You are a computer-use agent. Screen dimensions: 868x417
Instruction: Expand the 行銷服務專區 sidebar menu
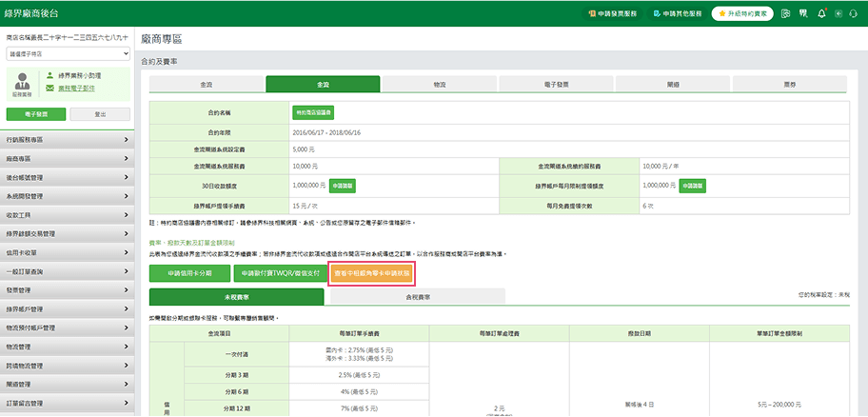pyautogui.click(x=68, y=140)
